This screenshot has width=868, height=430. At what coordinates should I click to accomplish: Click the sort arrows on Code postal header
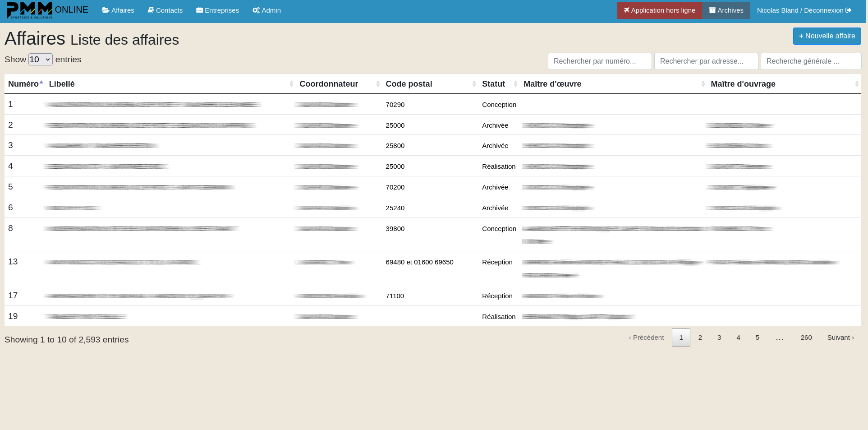474,83
